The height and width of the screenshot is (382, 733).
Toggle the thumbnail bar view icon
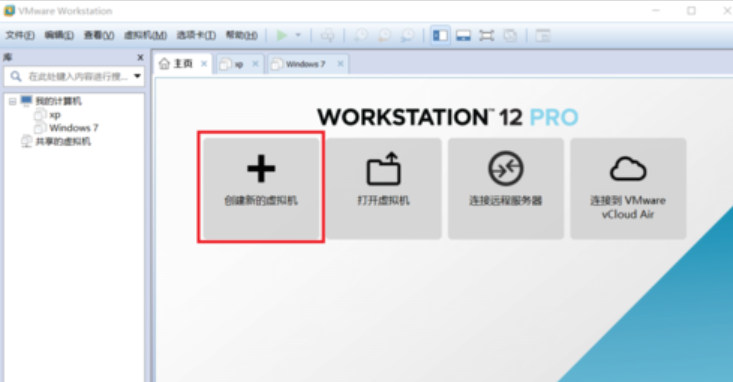coord(463,36)
